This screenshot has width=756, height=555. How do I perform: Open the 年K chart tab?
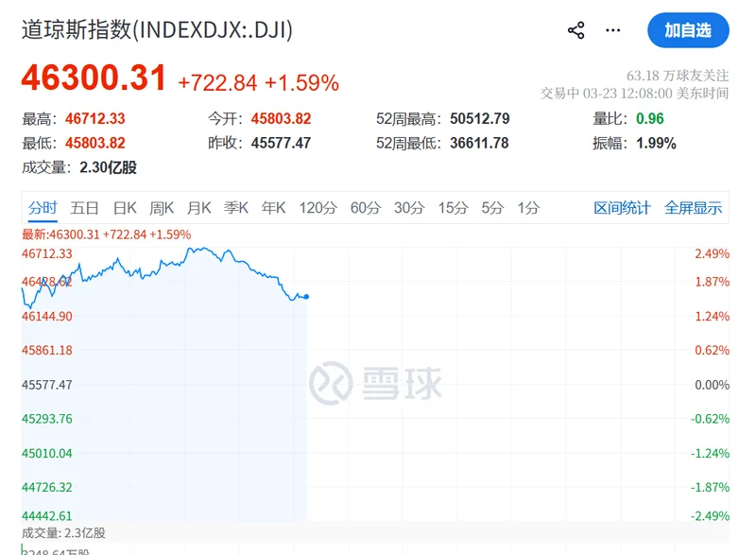coord(273,208)
